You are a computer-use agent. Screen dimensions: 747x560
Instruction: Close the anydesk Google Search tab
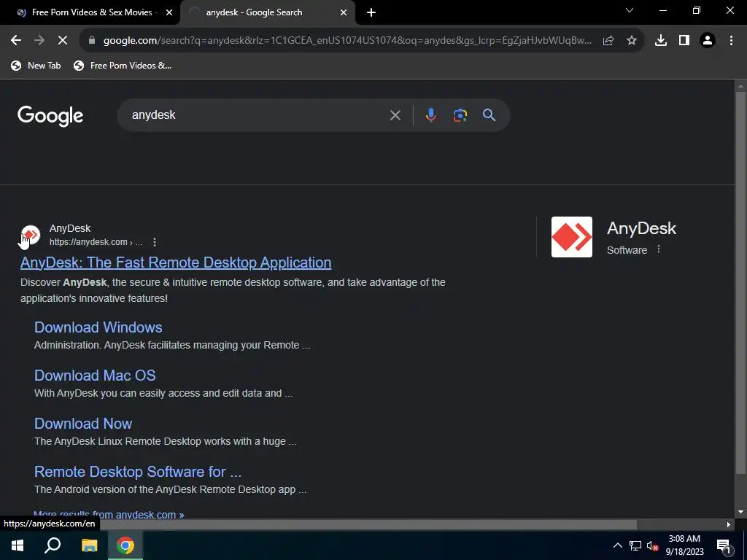click(344, 13)
